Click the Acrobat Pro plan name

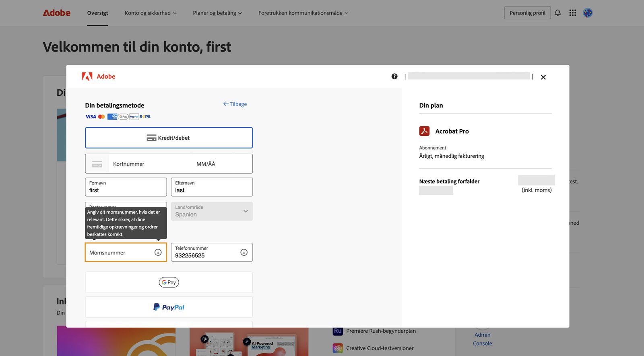tap(452, 131)
